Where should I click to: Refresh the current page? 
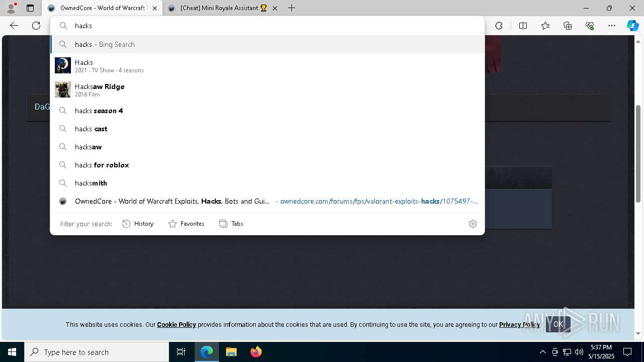(36, 26)
